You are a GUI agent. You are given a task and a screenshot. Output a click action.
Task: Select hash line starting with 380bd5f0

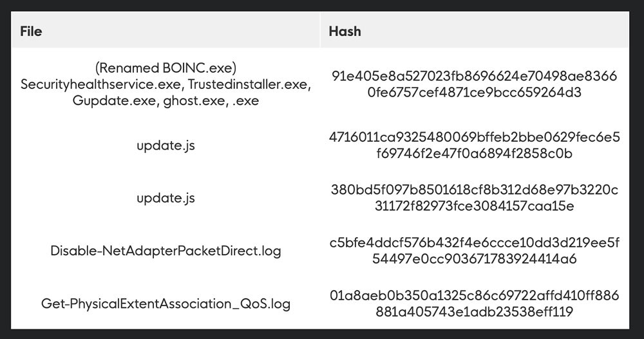click(x=474, y=189)
